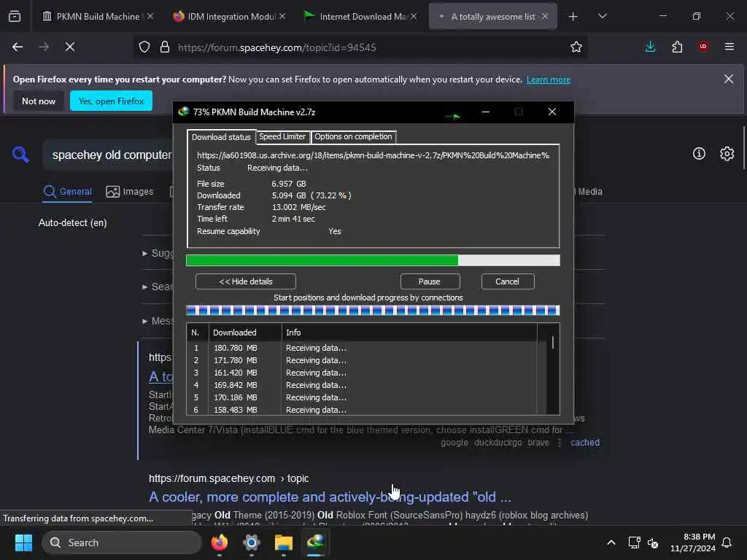Stop the page loading with the X button
Viewport: 747px width, 560px height.
pos(70,47)
